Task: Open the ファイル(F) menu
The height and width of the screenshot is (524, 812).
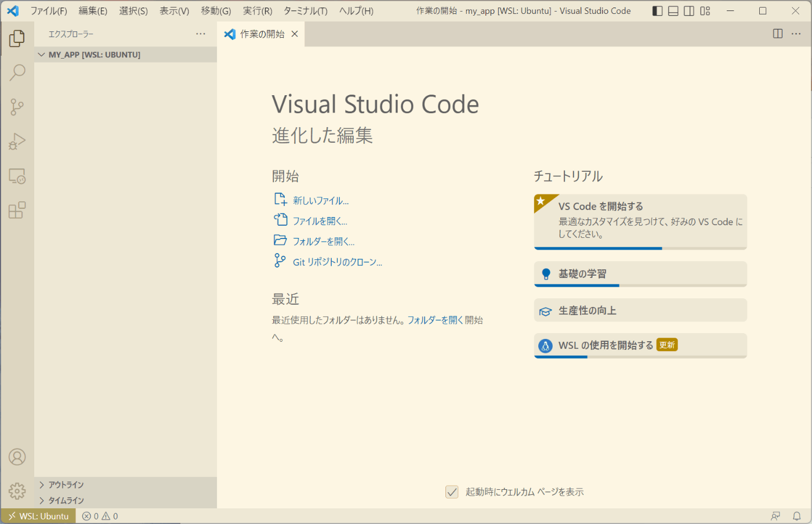Action: (49, 11)
